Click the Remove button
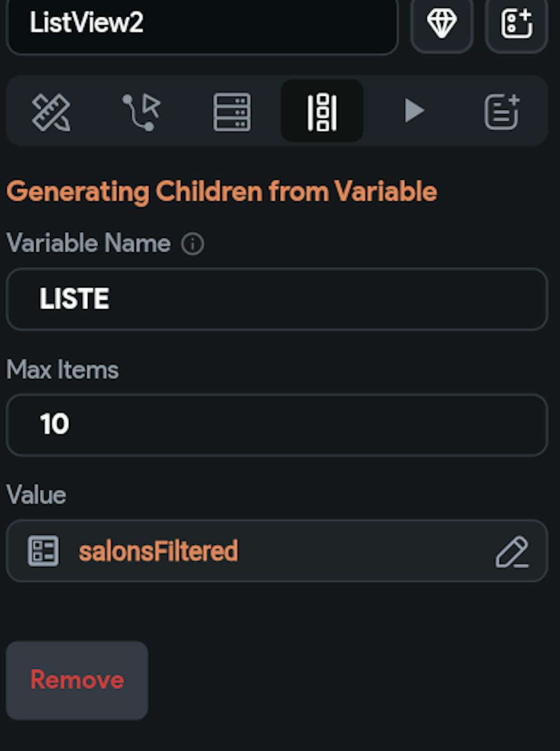Viewport: 560px width, 751px height. 77,680
